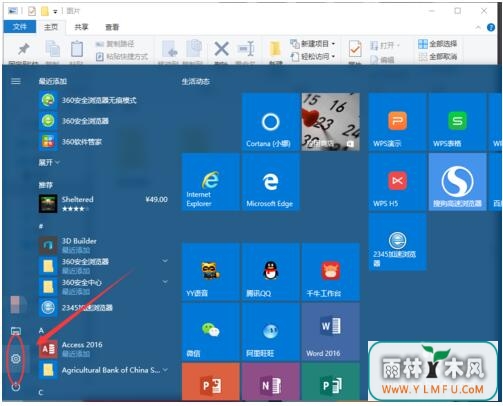Open Access 2016 from app list

click(x=103, y=349)
